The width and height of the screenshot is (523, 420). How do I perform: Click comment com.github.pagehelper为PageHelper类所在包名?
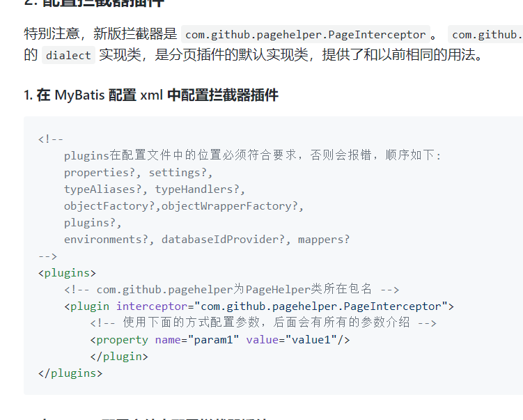231,289
